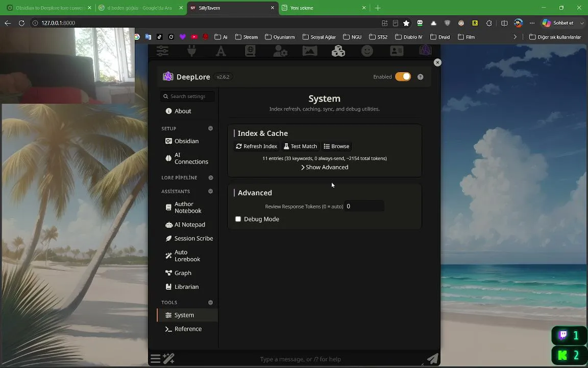Screen dimensions: 588x368
Task: Open the Auto Lorebook page
Action: pos(187,256)
